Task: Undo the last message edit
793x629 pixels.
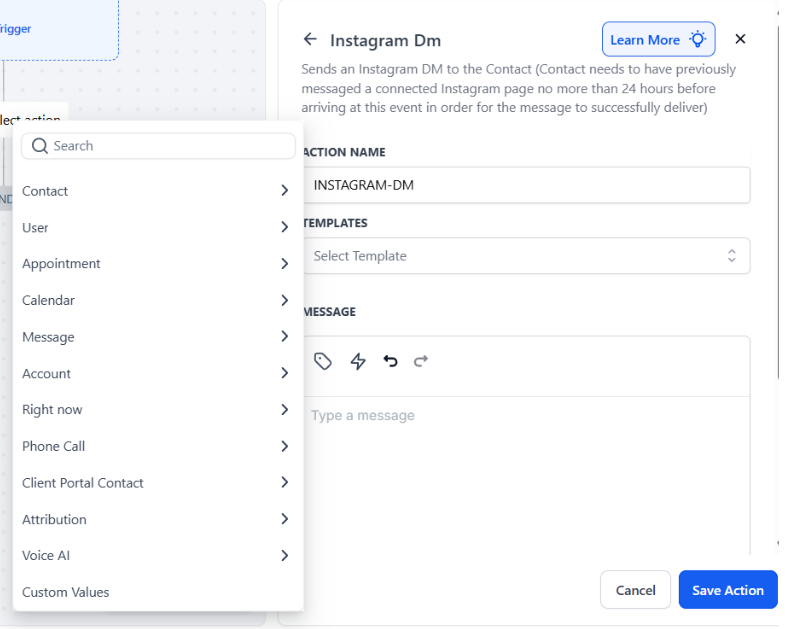Action: click(x=390, y=361)
